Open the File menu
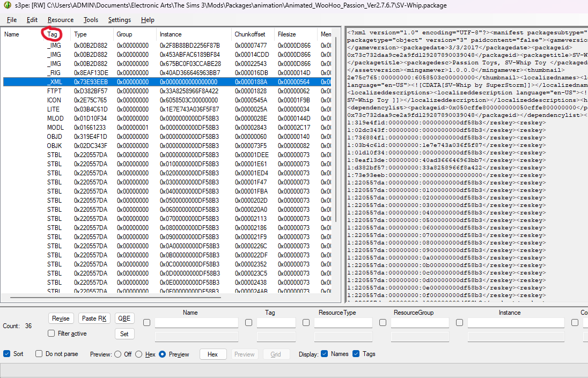This screenshot has height=378, width=588. click(x=11, y=20)
